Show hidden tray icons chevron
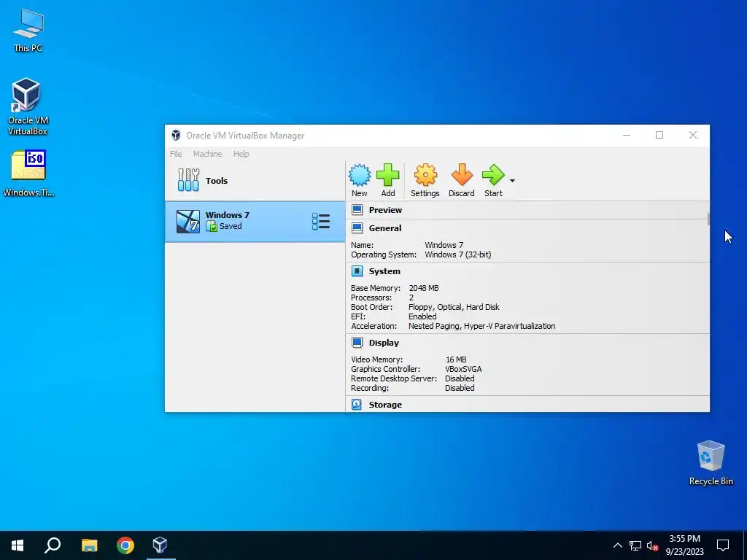This screenshot has width=747, height=560. 617,545
